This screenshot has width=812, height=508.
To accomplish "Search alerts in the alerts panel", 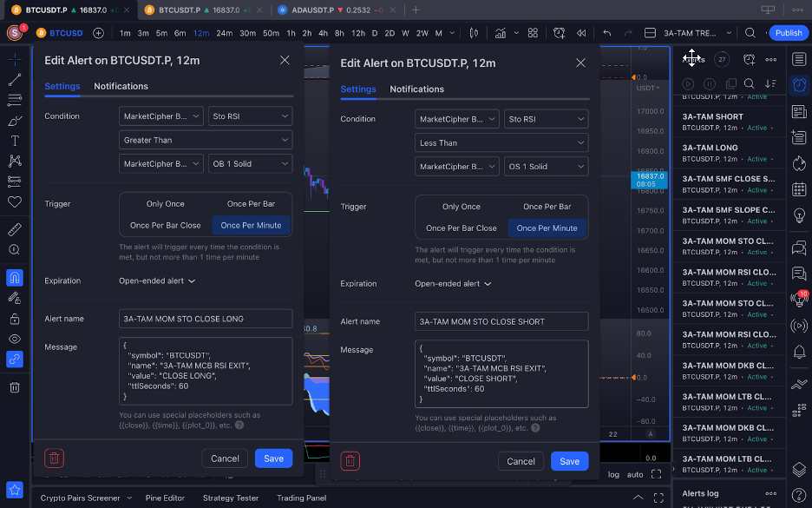I will (x=749, y=84).
